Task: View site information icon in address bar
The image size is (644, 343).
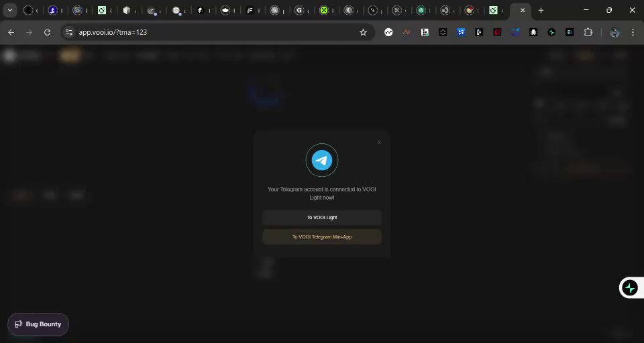Action: tap(69, 32)
